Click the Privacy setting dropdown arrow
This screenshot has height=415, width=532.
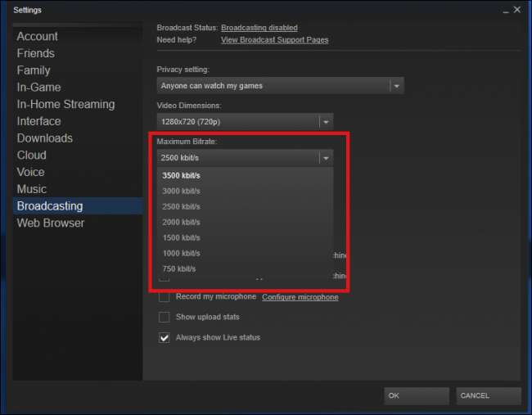tap(396, 86)
